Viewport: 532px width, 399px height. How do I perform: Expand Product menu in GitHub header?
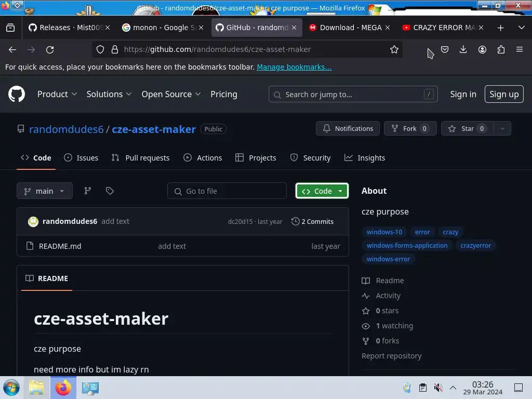point(57,94)
